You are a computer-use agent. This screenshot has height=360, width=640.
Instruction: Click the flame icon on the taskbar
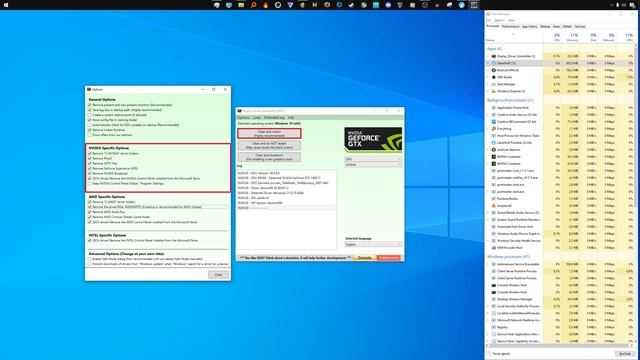(x=266, y=5)
